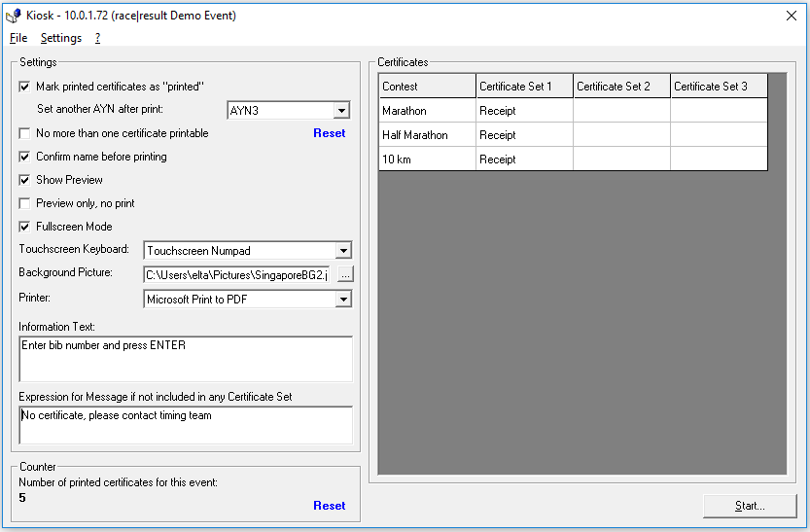810x532 pixels.
Task: Expand the AYN3 dropdown
Action: tap(341, 111)
